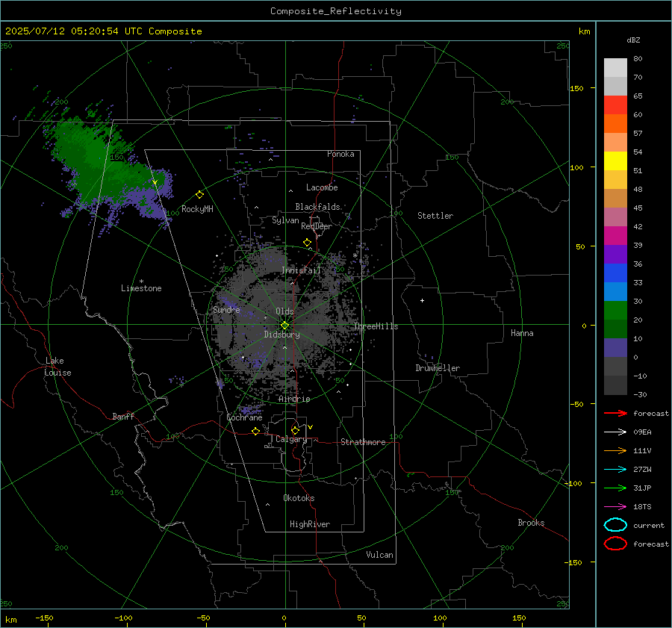This screenshot has height=628, width=672.
Task: Select the red 'forecast' ellipse legend icon
Action: point(615,544)
